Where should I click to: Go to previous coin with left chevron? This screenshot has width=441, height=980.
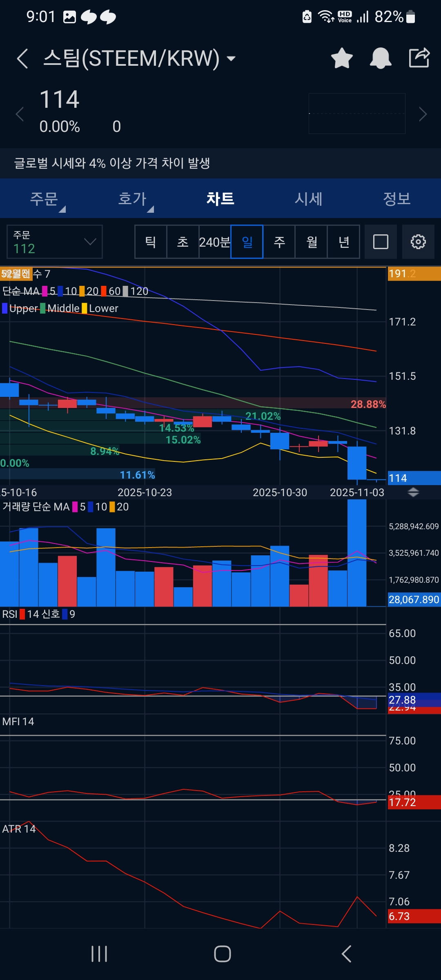click(x=19, y=114)
